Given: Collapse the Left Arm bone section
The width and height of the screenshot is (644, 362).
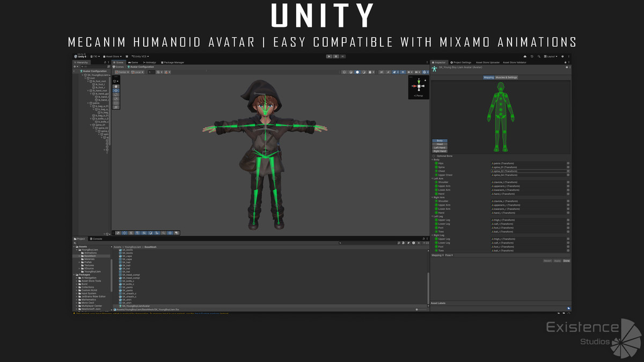Looking at the screenshot, I should click(x=433, y=179).
